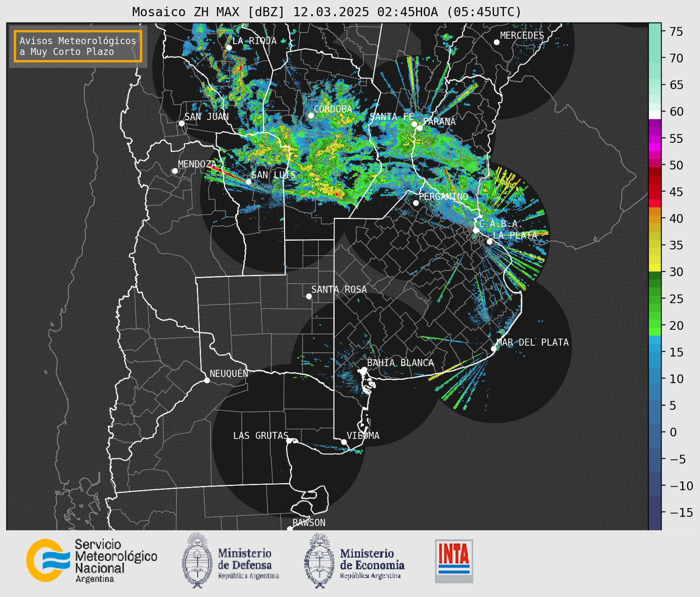Viewport: 700px width, 597px height.
Task: Click the Ministerio de Defensa coat of arms
Action: click(197, 560)
